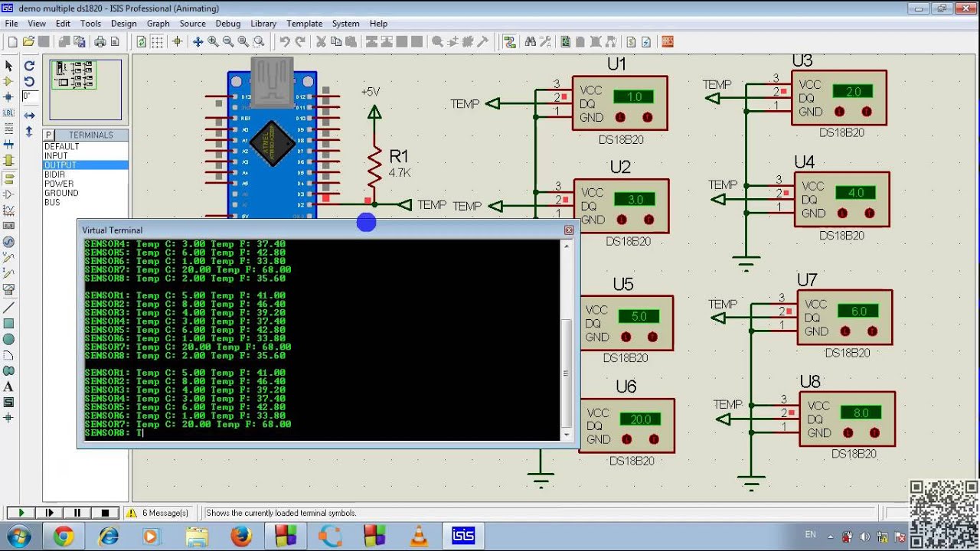Select the junction dot mode

pos(9,97)
